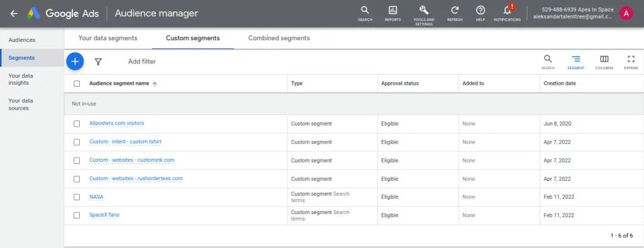Check the SpaceX fans row checkbox

pyautogui.click(x=77, y=215)
